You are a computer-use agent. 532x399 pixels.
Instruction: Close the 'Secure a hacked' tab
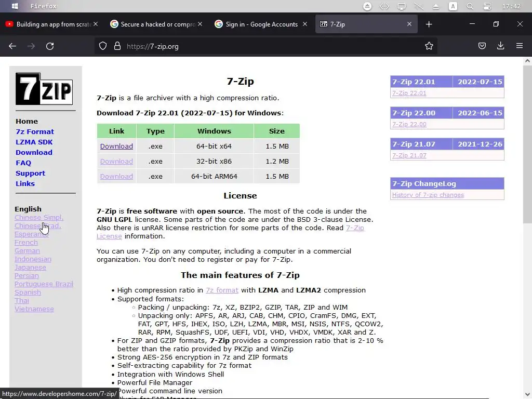click(200, 24)
